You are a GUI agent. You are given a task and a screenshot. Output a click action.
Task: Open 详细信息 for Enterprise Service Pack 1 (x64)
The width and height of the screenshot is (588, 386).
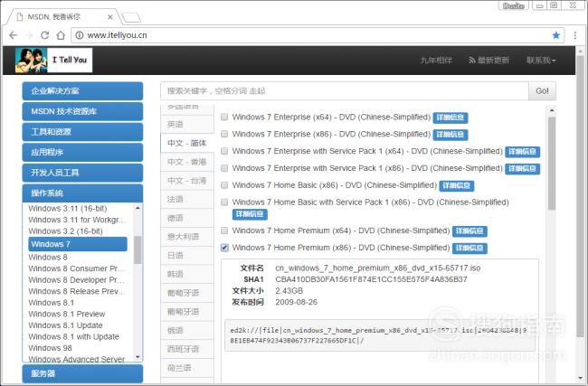pyautogui.click(x=522, y=152)
